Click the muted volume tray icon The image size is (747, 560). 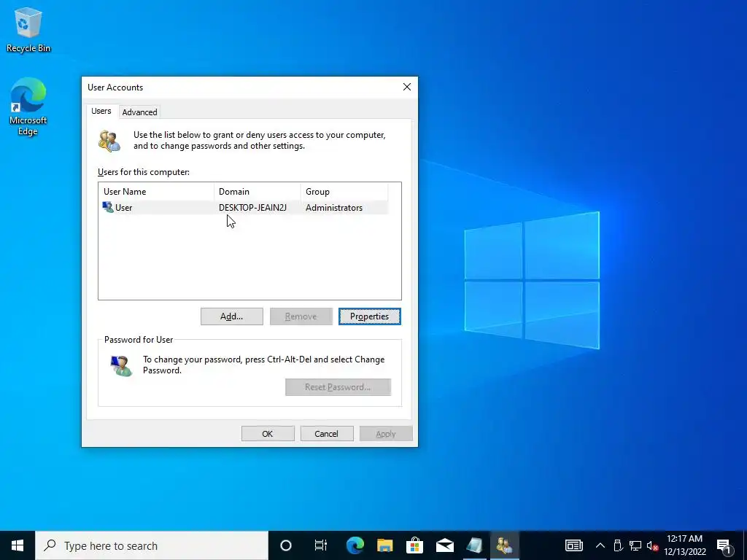coord(653,545)
